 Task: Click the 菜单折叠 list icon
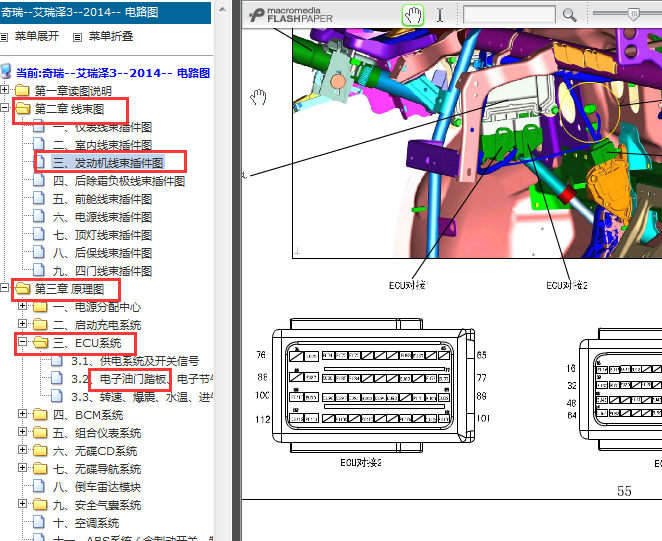point(77,38)
